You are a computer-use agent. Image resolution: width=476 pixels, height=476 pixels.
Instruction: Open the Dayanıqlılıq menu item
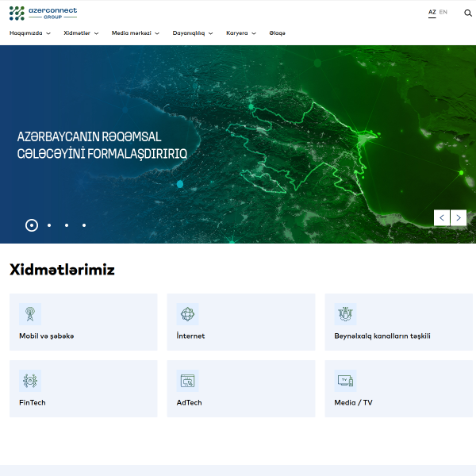[x=192, y=33]
